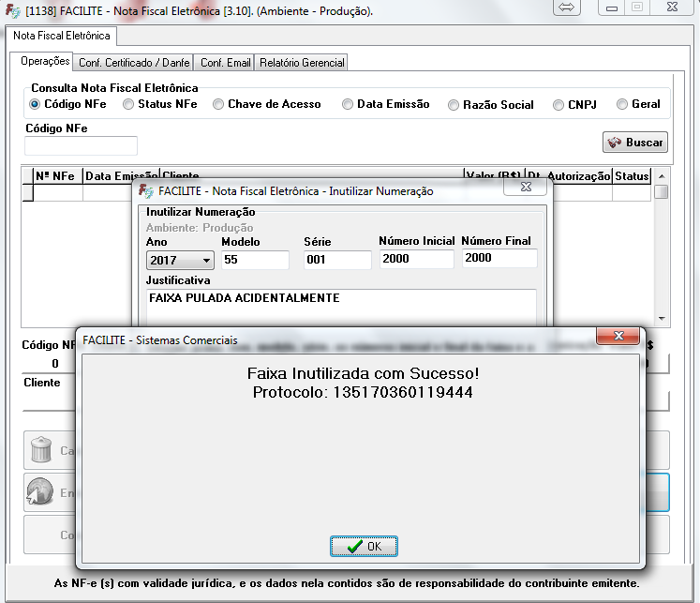Click the Modelo field with 55

point(255,260)
